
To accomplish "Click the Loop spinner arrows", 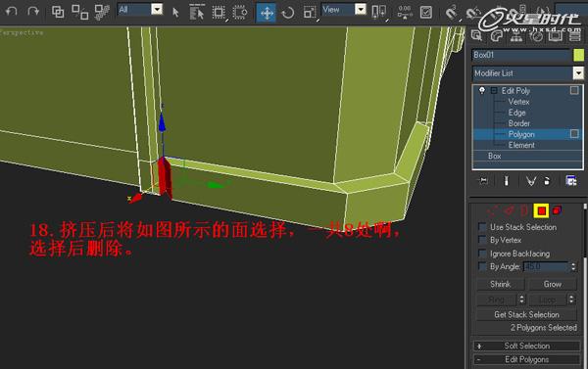I will pos(571,300).
